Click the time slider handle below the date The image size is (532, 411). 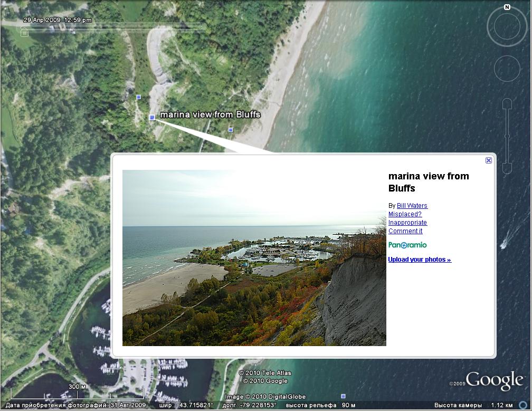[x=24, y=32]
